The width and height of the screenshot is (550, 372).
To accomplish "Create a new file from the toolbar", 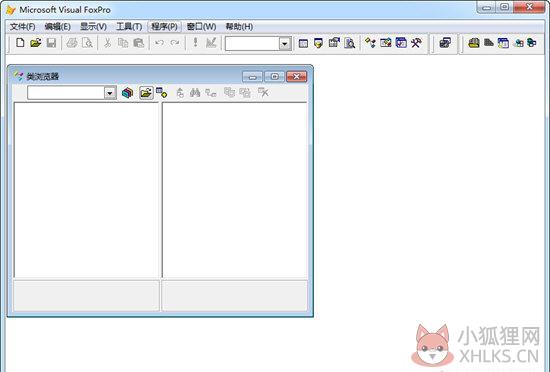I will tap(20, 43).
